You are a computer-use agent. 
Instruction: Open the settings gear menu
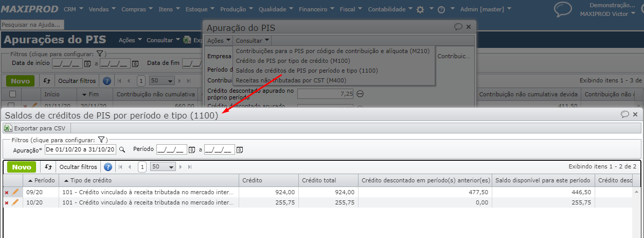click(424, 9)
